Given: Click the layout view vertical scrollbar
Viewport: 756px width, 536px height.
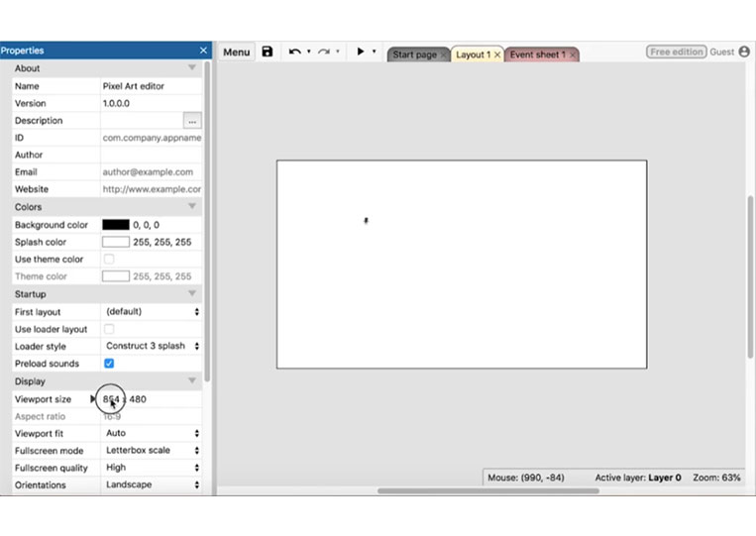Looking at the screenshot, I should [750, 277].
